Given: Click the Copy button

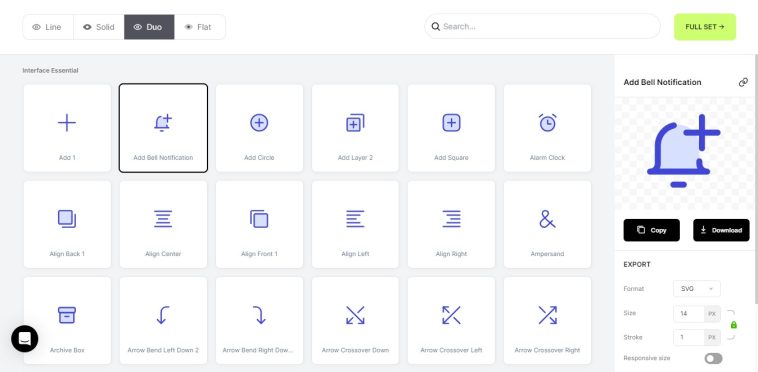Looking at the screenshot, I should click(x=651, y=230).
